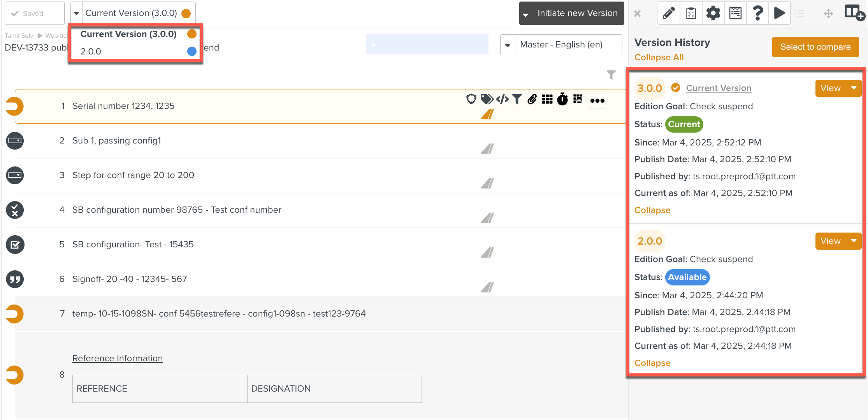Click the stopwatch timer icon on step 1
Viewport: 868px width, 420px height.
click(x=562, y=100)
